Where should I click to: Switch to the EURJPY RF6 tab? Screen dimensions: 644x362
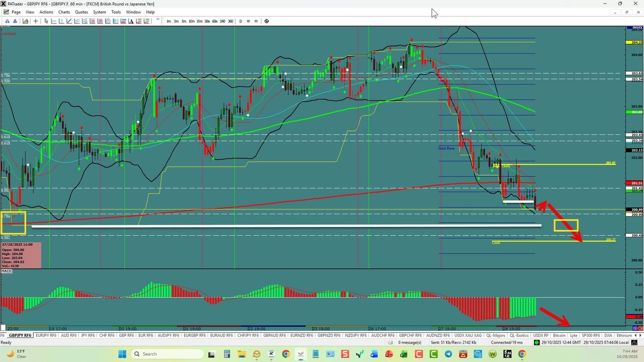[46, 335]
